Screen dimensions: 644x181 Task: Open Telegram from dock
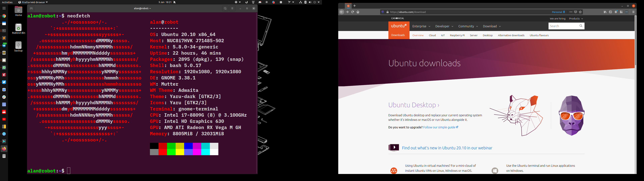click(x=4, y=45)
